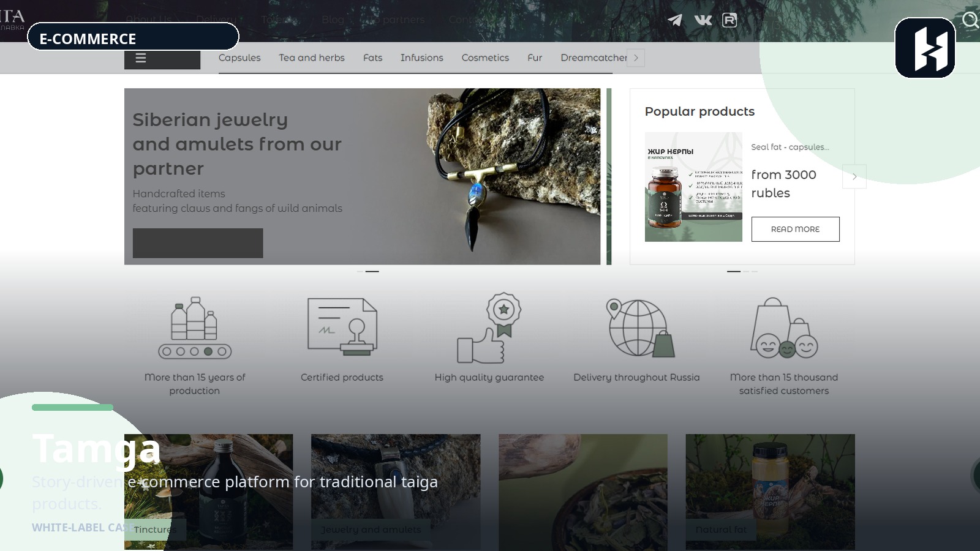Click the search magnifier icon

click(x=971, y=20)
